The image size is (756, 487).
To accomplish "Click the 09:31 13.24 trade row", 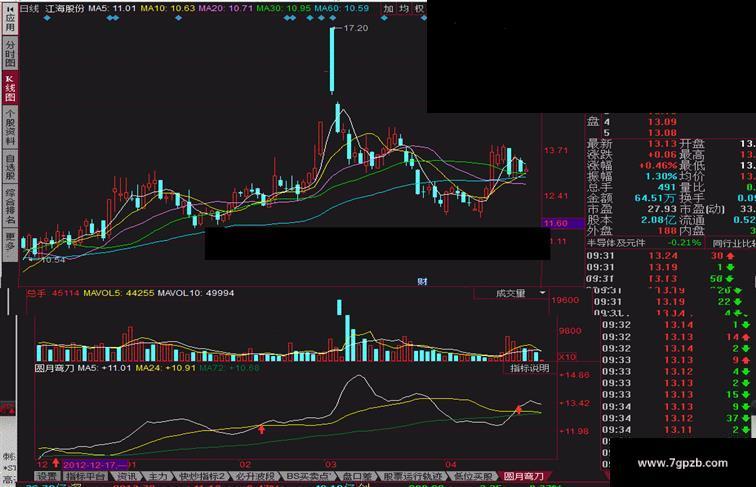I will (x=661, y=256).
